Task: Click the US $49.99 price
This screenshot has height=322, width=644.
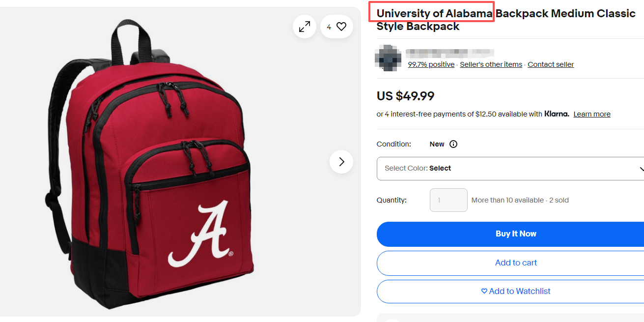Action: [405, 96]
